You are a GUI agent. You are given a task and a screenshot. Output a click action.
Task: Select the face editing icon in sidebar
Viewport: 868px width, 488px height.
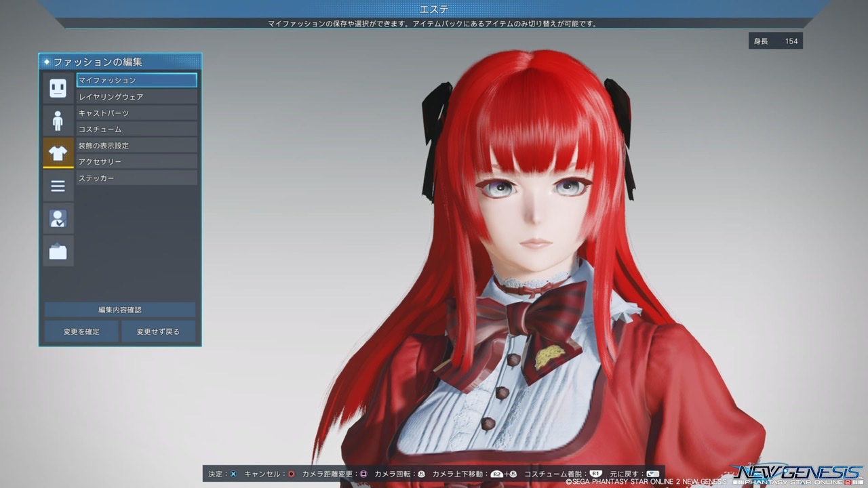click(58, 88)
